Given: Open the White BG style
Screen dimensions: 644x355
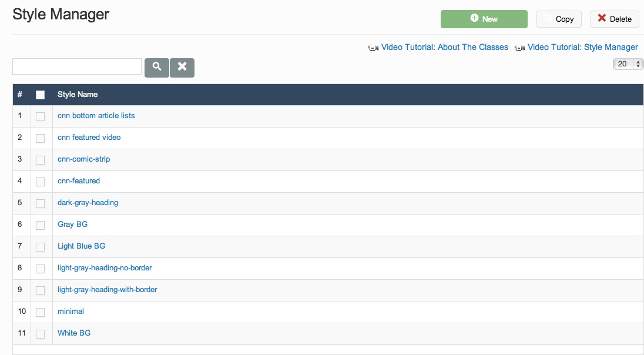Looking at the screenshot, I should (74, 333).
